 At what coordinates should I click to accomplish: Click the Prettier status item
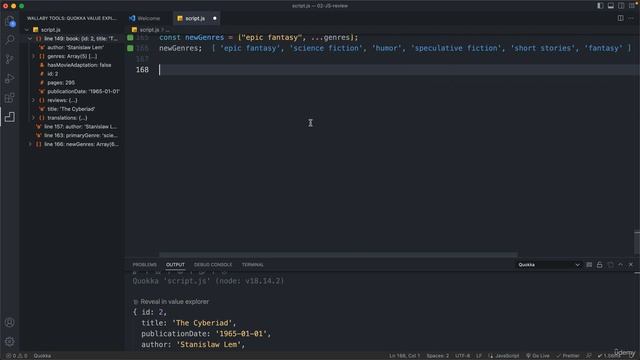tap(568, 356)
